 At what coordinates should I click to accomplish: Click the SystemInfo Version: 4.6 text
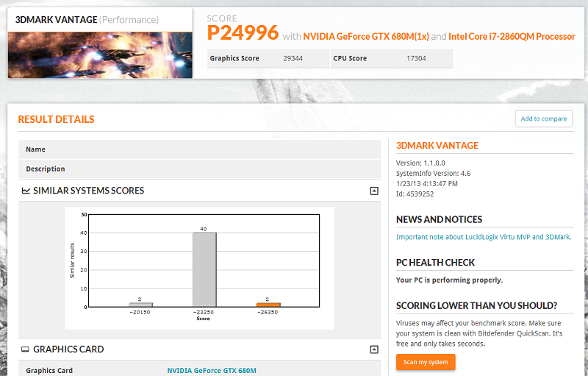click(x=433, y=174)
